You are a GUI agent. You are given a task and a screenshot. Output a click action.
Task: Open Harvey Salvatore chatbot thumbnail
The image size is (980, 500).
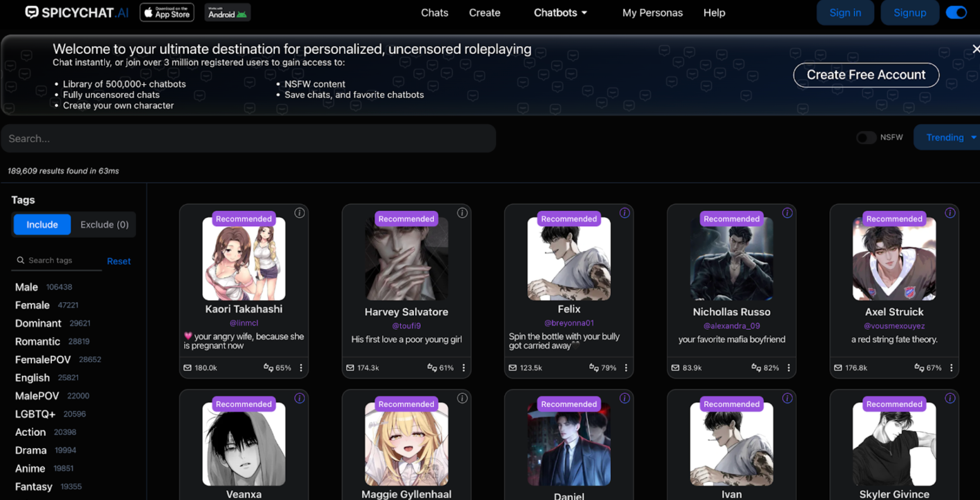[x=407, y=259]
